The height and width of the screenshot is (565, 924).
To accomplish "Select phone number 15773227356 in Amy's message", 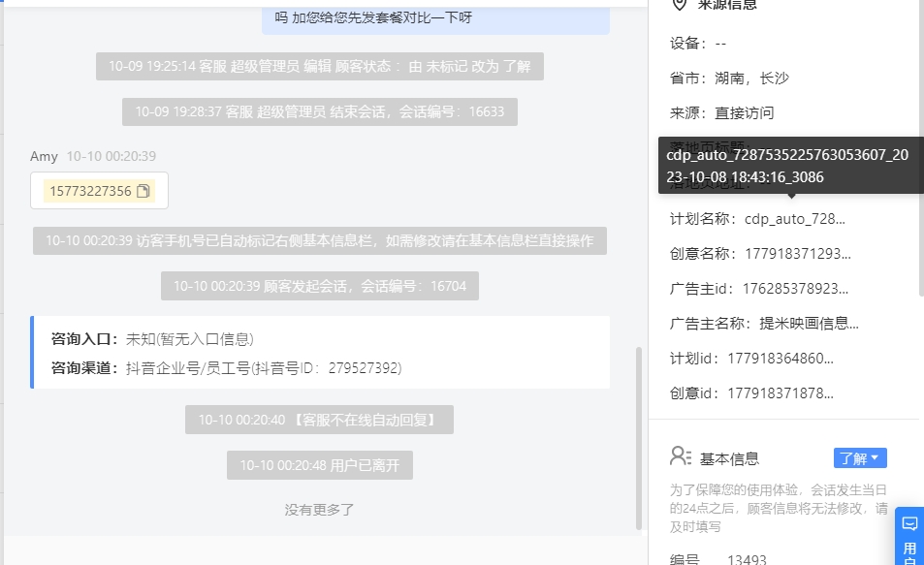I will pyautogui.click(x=90, y=191).
